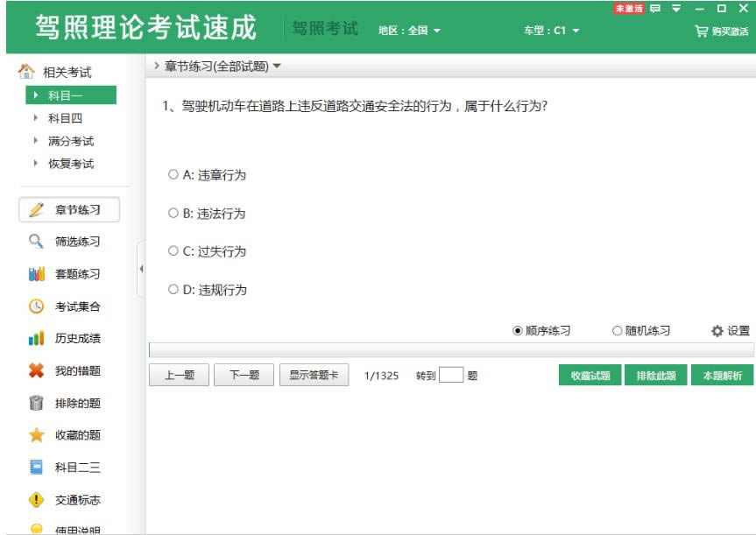This screenshot has height=535, width=756.
Task: Click the red 未激活 badge
Action: click(x=629, y=8)
